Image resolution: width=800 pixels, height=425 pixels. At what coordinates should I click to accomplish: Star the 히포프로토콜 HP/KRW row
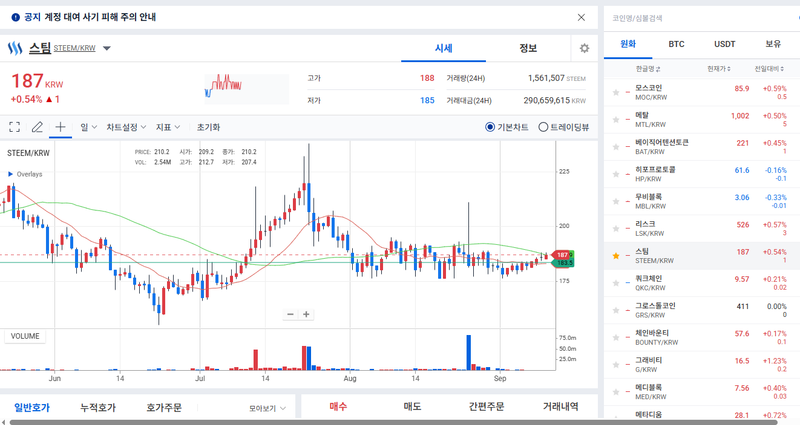coord(616,174)
